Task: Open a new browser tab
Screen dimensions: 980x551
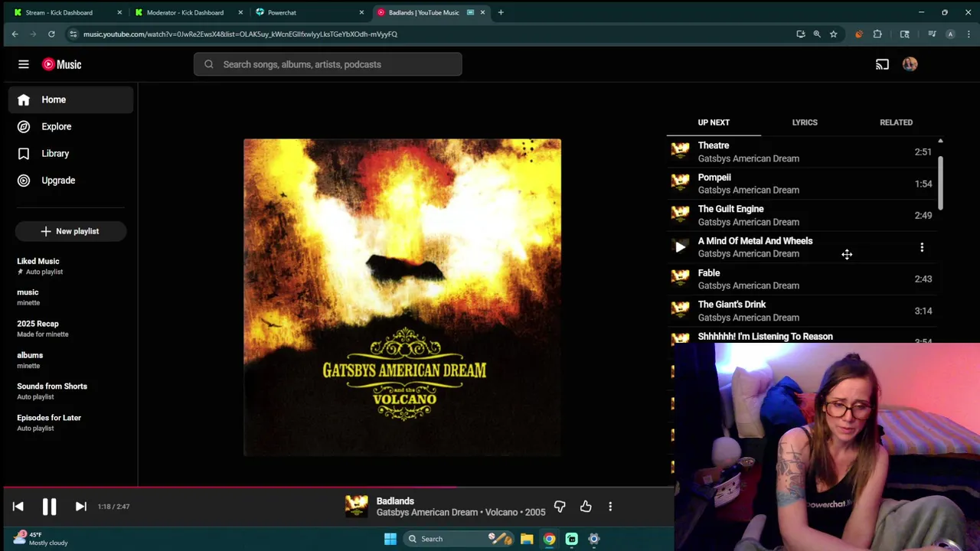Action: point(501,12)
